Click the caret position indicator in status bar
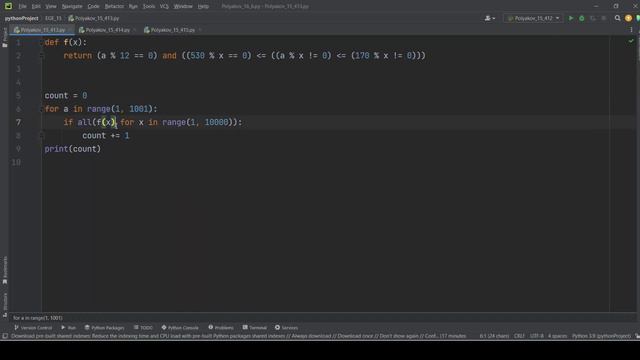640x360 pixels. click(x=494, y=336)
